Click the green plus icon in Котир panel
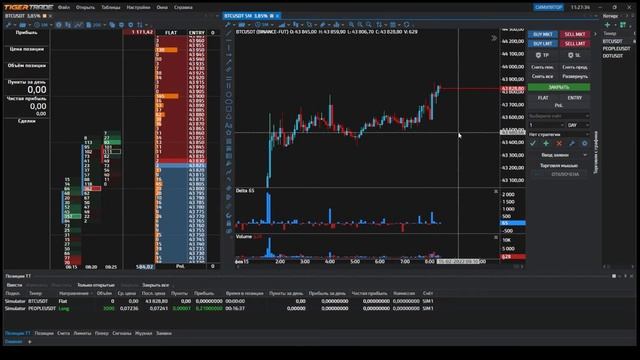The width and height of the screenshot is (640, 360). (607, 25)
